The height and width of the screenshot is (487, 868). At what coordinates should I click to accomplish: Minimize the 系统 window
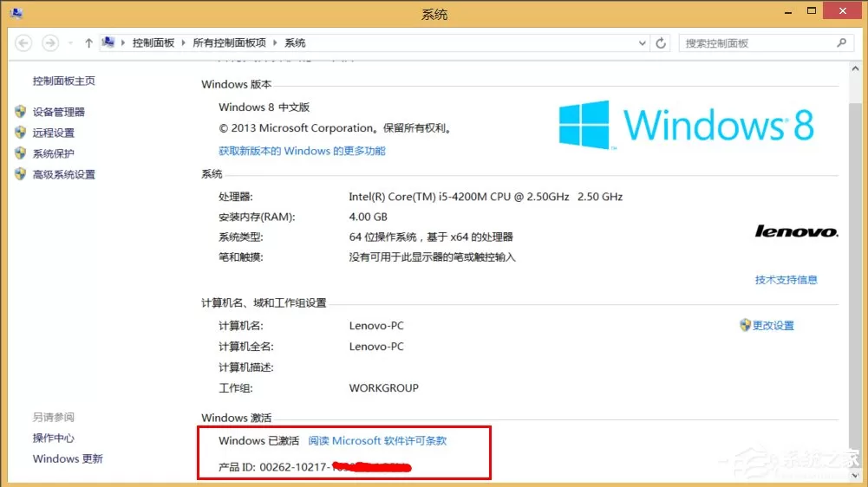click(x=787, y=11)
